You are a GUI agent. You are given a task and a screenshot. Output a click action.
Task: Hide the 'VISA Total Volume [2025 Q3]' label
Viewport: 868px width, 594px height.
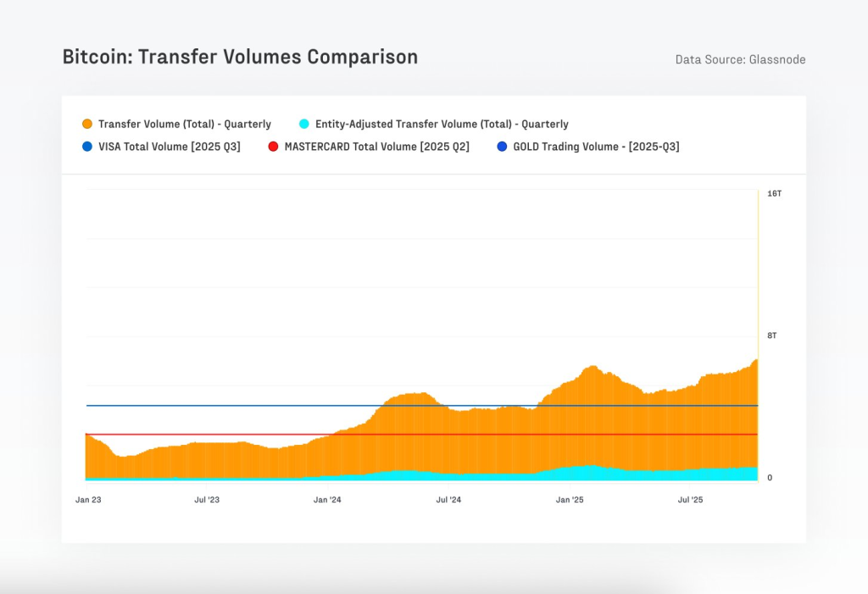169,147
